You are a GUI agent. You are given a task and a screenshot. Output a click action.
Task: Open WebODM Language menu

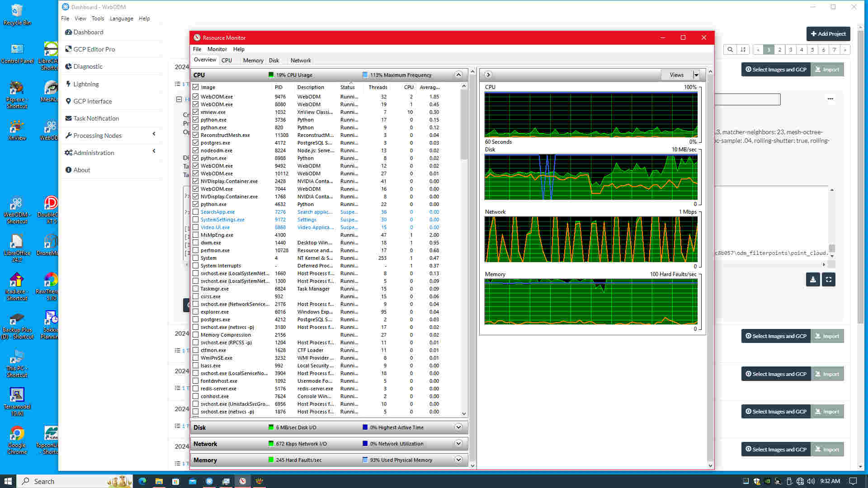point(121,19)
